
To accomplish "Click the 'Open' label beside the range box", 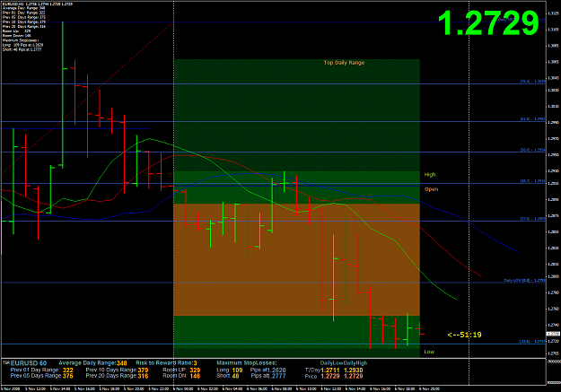I will (x=431, y=189).
